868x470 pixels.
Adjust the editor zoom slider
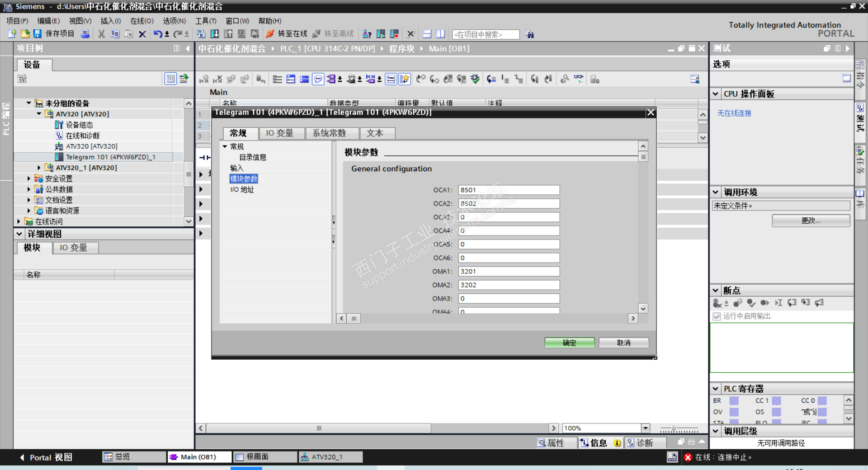[x=674, y=428]
